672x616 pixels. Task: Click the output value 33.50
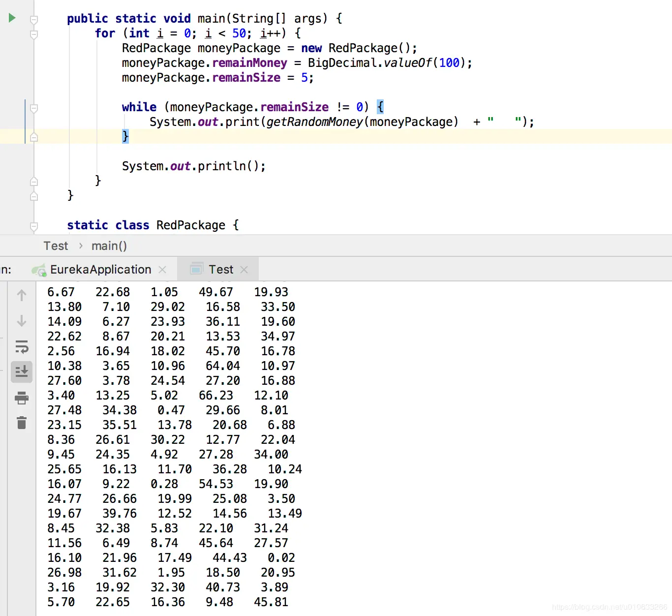[x=278, y=307]
